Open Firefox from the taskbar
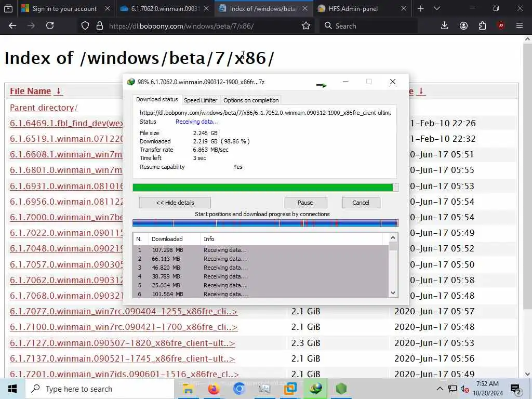 (214, 389)
